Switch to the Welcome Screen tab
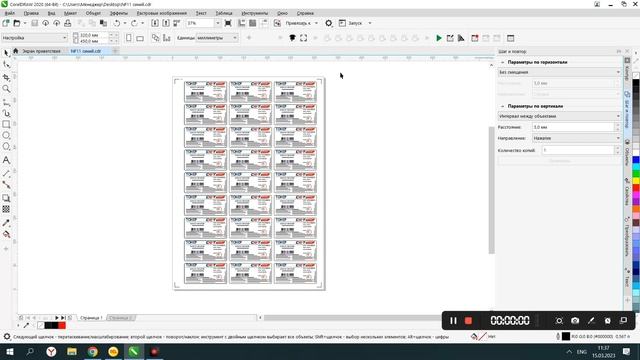The image size is (640, 360). click(x=41, y=51)
